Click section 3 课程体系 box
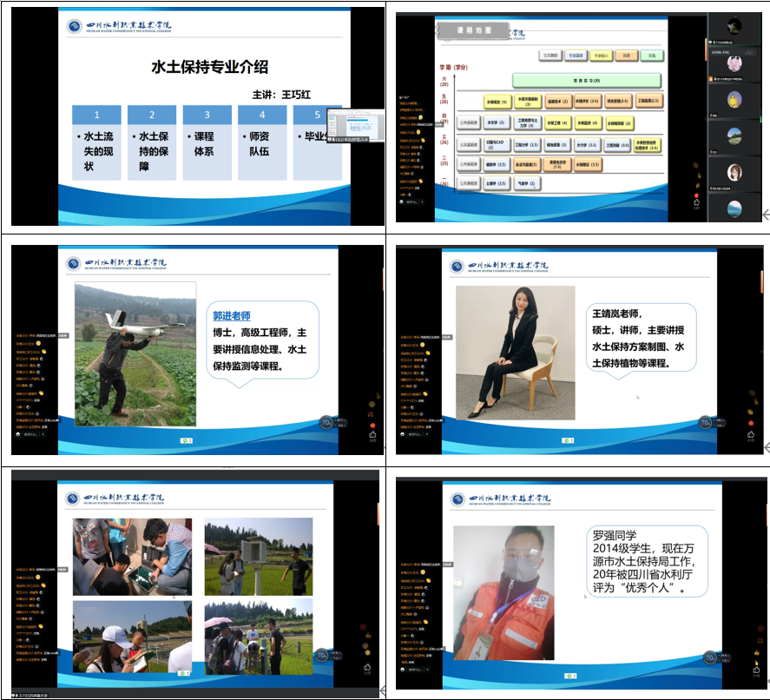770x700 pixels. [x=207, y=143]
